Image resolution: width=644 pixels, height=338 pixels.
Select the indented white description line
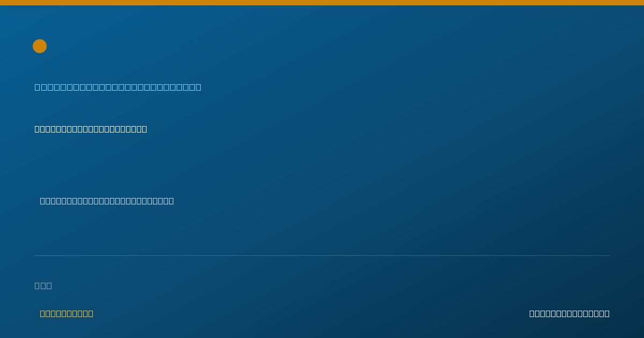(x=107, y=201)
